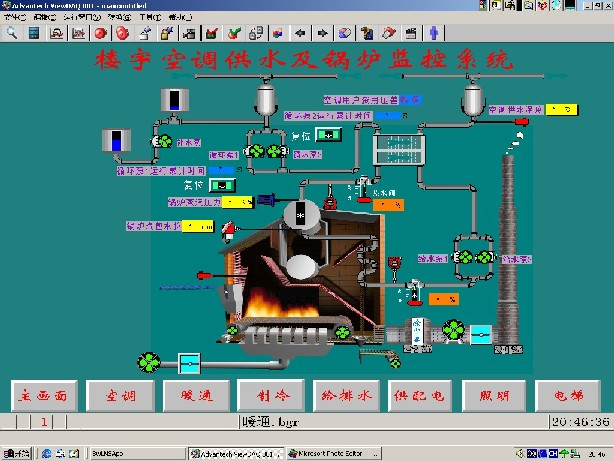
Task: Go to the 给排水 water supply page
Action: (345, 396)
